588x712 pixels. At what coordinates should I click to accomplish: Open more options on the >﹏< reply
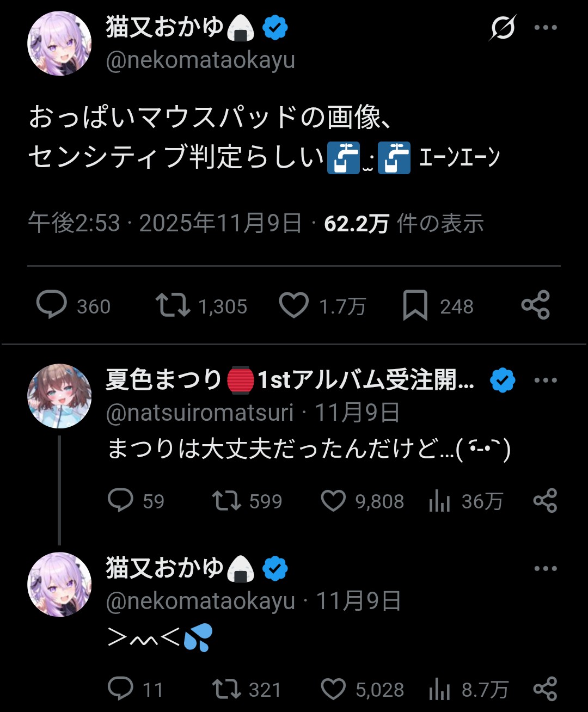(546, 569)
